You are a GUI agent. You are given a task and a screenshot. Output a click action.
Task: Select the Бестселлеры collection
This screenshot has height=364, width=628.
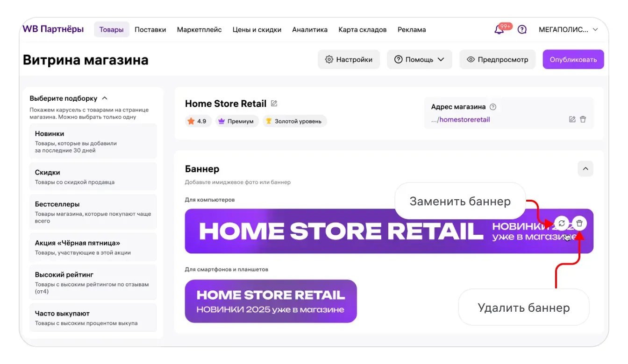pos(93,212)
